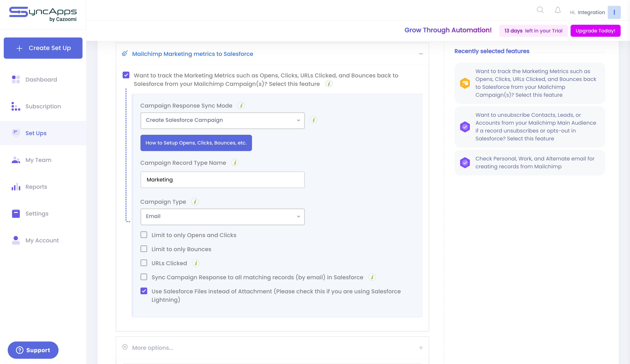Click the My Account person icon
630x364 pixels.
[16, 240]
